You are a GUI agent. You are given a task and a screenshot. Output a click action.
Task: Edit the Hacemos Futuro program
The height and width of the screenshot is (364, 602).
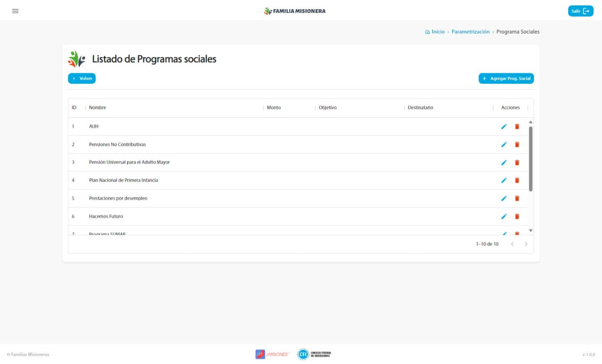click(x=504, y=216)
